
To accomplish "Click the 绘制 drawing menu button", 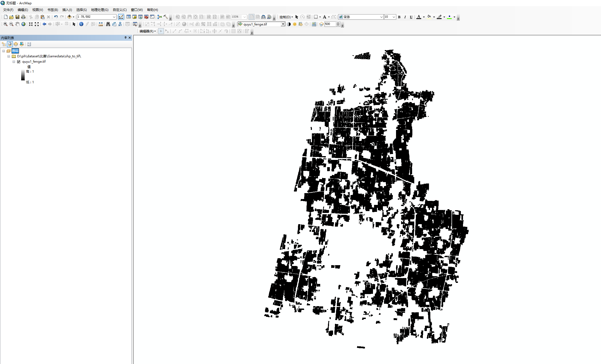I will [x=285, y=17].
